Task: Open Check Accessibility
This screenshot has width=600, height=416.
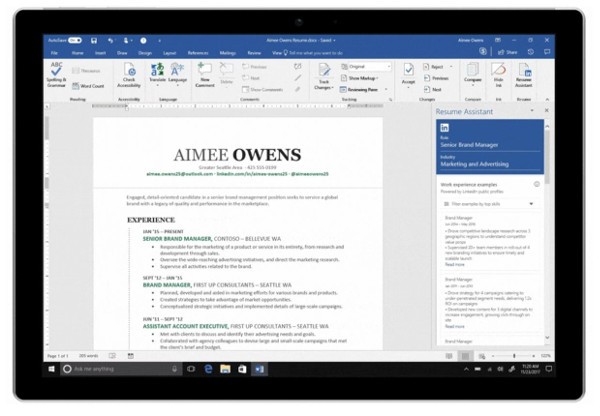Action: (x=129, y=75)
